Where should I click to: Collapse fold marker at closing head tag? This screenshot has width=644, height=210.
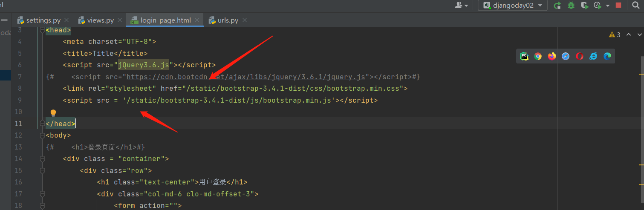point(42,124)
